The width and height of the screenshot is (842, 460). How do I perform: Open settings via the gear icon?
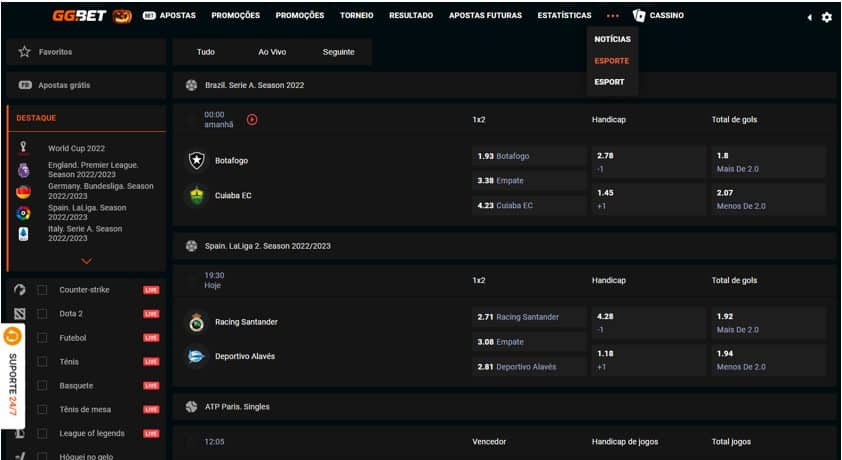pyautogui.click(x=826, y=17)
